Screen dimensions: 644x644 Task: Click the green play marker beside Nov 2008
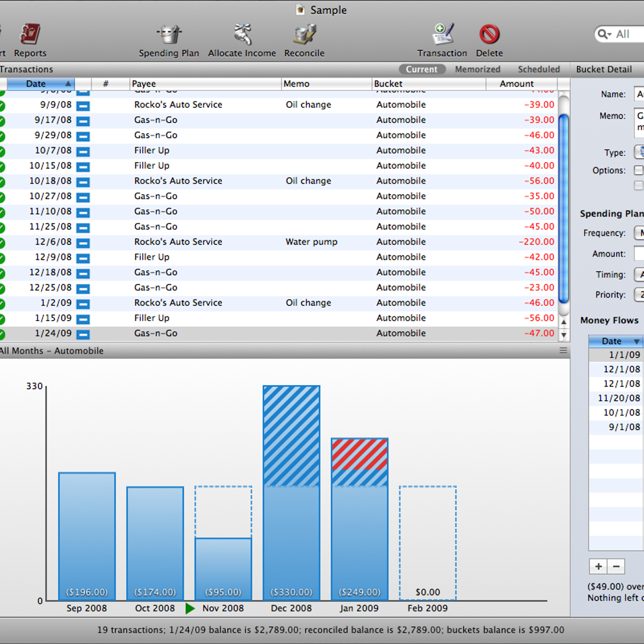[x=190, y=608]
